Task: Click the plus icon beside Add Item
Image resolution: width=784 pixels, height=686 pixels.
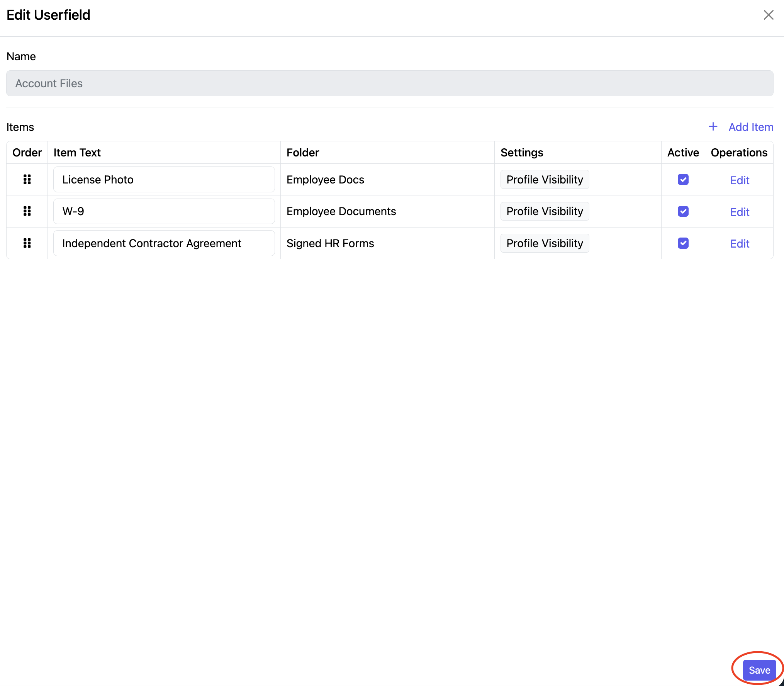Action: coord(713,127)
